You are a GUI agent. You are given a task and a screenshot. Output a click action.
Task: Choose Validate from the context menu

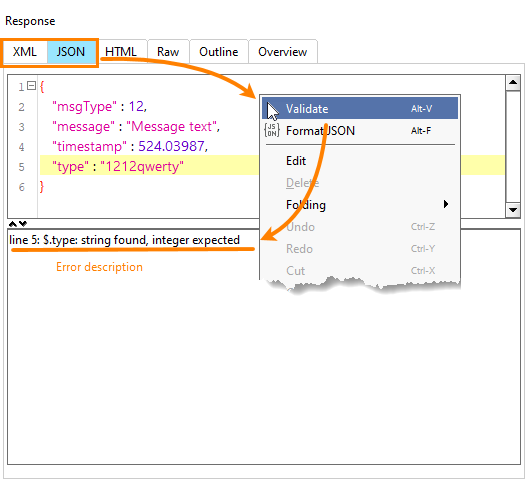tap(360, 109)
